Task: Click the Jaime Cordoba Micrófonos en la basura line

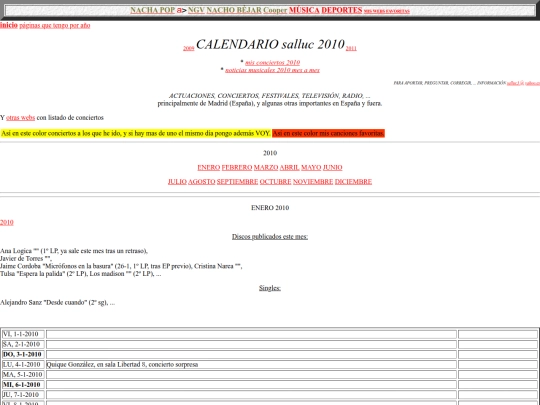Action: coord(121,266)
